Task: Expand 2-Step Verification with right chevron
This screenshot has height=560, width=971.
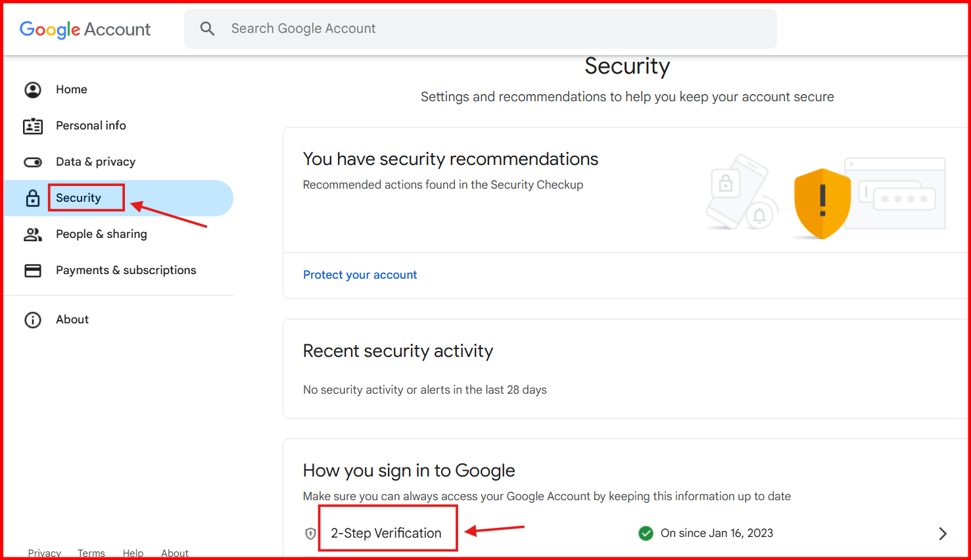Action: (x=943, y=534)
